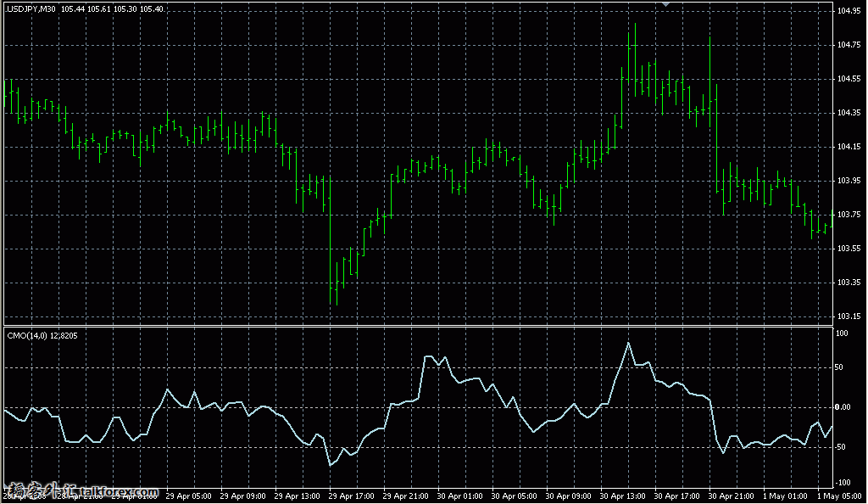Click the 103.35 price axis label
Screen dimensions: 868x504
click(x=849, y=283)
